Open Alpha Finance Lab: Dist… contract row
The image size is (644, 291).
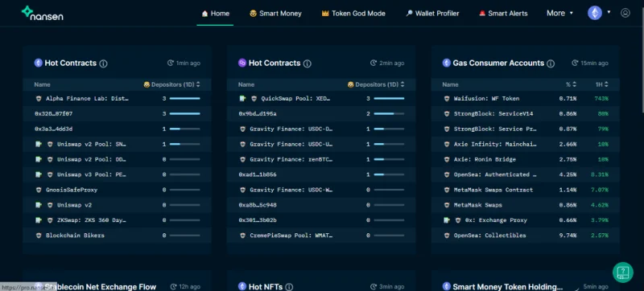pyautogui.click(x=117, y=98)
